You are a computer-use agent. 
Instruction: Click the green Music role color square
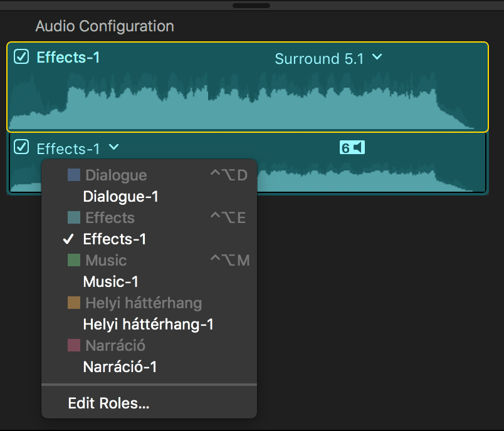pos(74,260)
